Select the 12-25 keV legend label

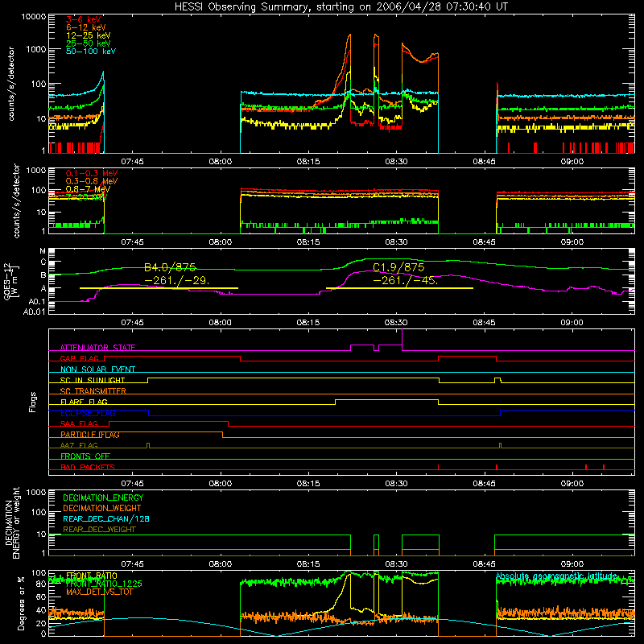pos(88,35)
